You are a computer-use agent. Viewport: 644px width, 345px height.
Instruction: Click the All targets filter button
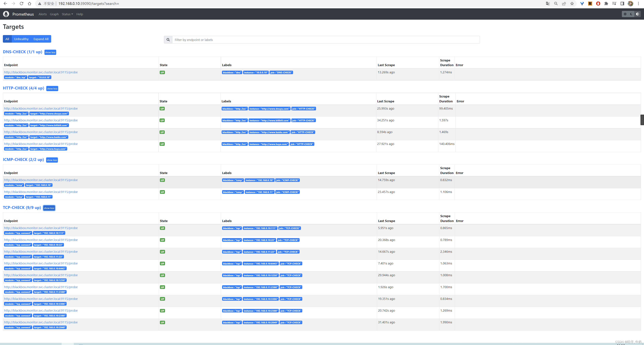(x=7, y=39)
